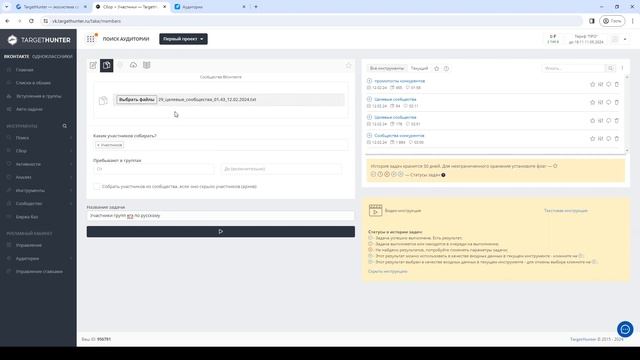Select the manual input (pencil) mode icon
The height and width of the screenshot is (360, 640).
click(93, 65)
